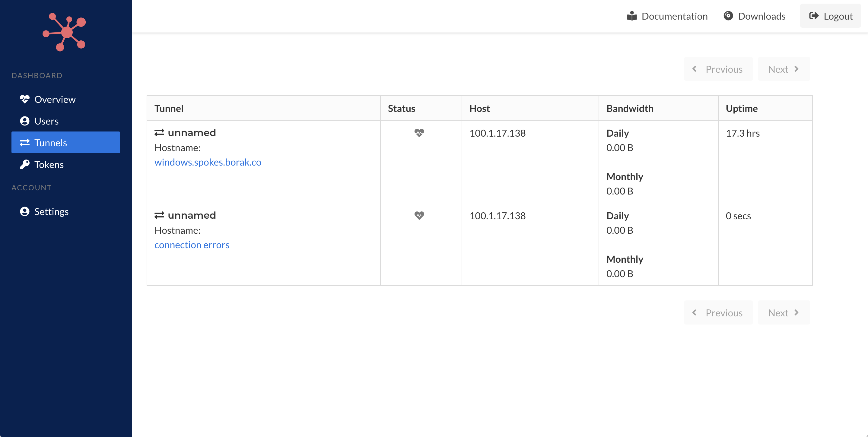Click the Tokens key icon

[x=25, y=164]
